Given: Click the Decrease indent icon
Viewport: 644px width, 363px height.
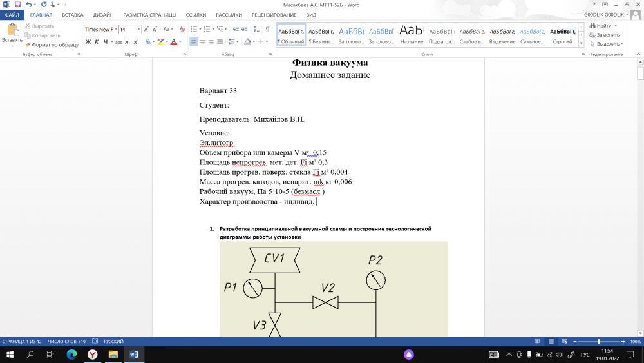Looking at the screenshot, I should point(236,29).
